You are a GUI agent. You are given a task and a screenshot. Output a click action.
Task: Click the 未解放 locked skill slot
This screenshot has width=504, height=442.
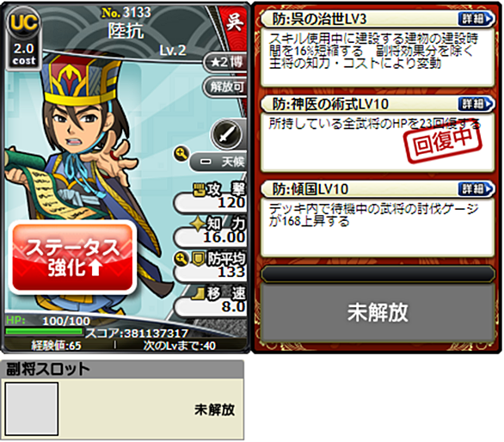(x=378, y=312)
